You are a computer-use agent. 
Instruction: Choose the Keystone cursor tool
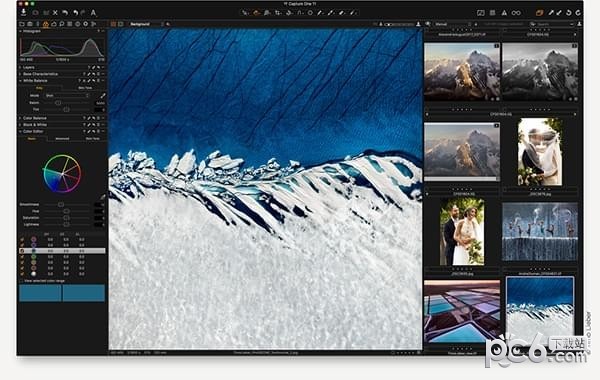coord(300,13)
